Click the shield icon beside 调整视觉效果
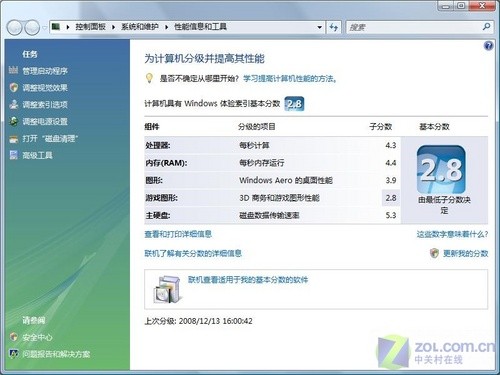 click(x=14, y=87)
